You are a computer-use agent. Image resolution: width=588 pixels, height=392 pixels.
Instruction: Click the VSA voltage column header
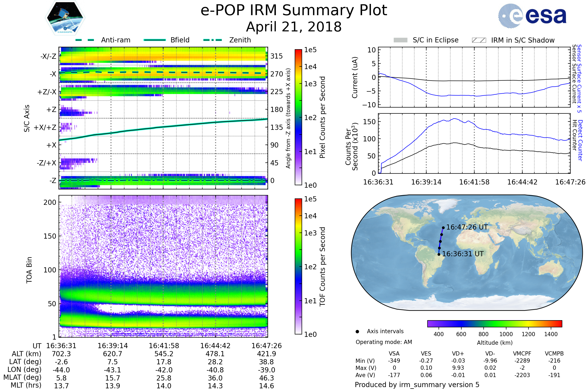(394, 354)
